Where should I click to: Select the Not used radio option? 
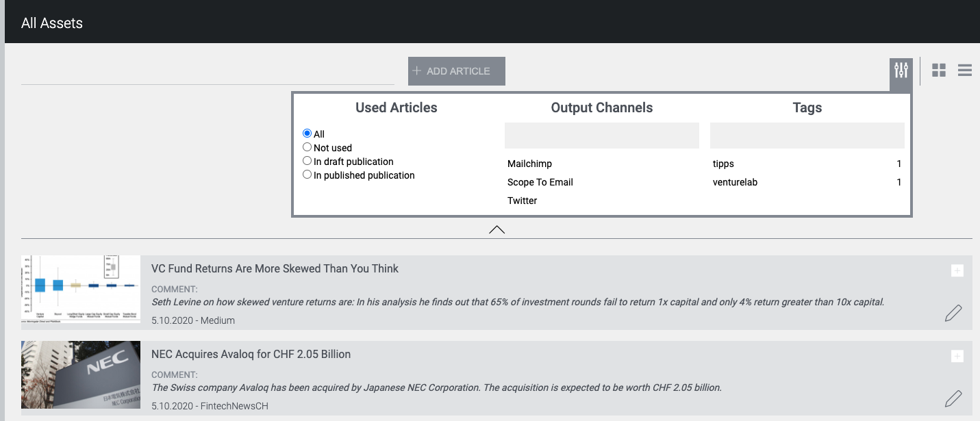[x=307, y=147]
